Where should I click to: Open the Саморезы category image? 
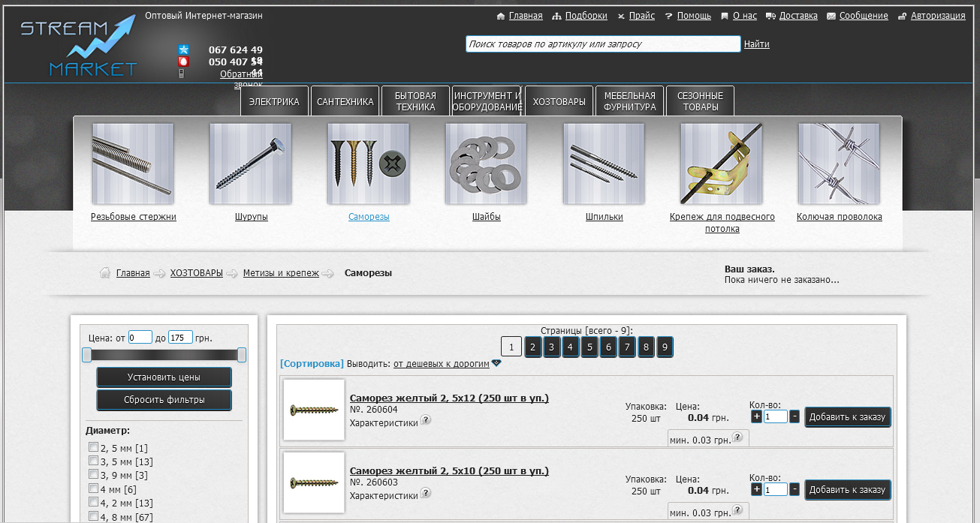point(368,164)
